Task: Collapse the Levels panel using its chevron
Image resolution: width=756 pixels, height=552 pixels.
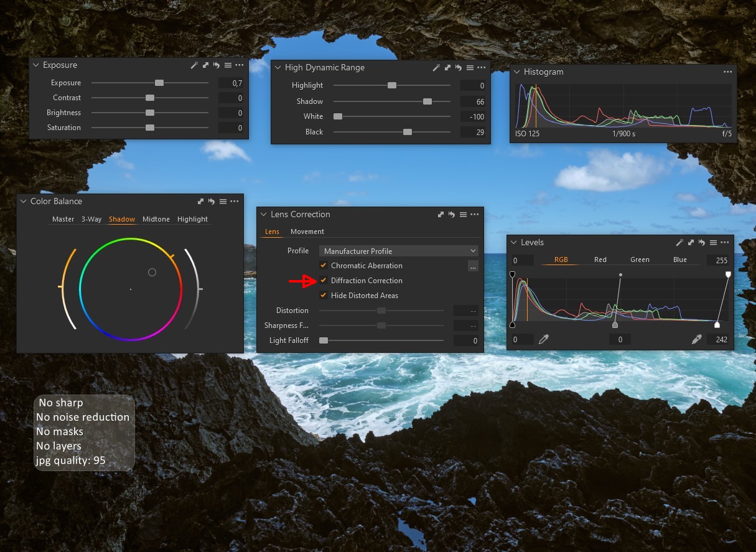Action: point(513,243)
